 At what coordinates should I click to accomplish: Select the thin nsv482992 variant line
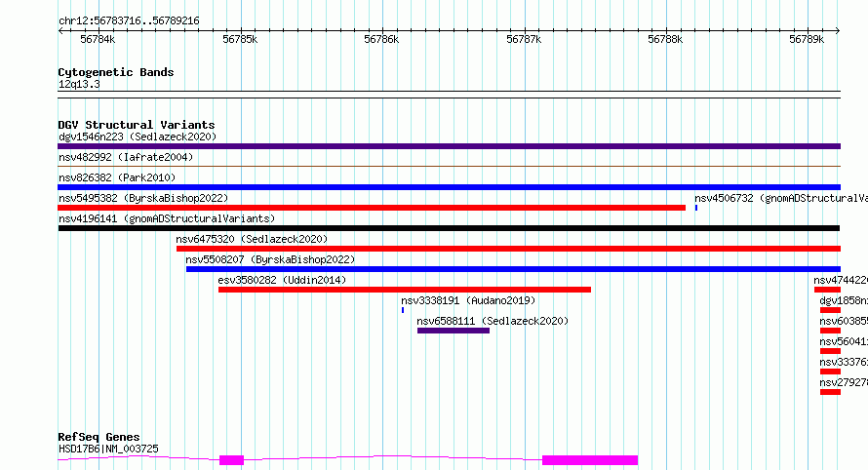(449, 166)
